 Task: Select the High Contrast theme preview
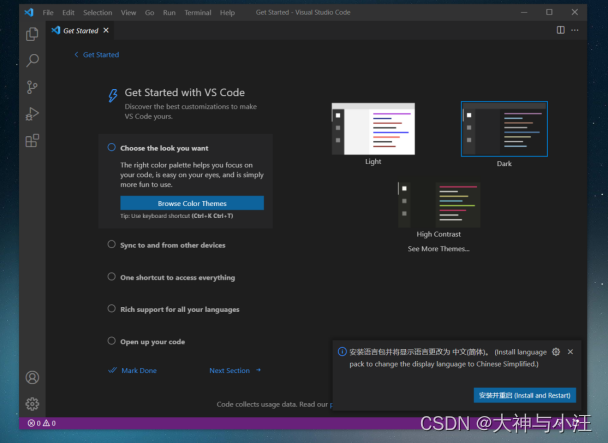(439, 205)
